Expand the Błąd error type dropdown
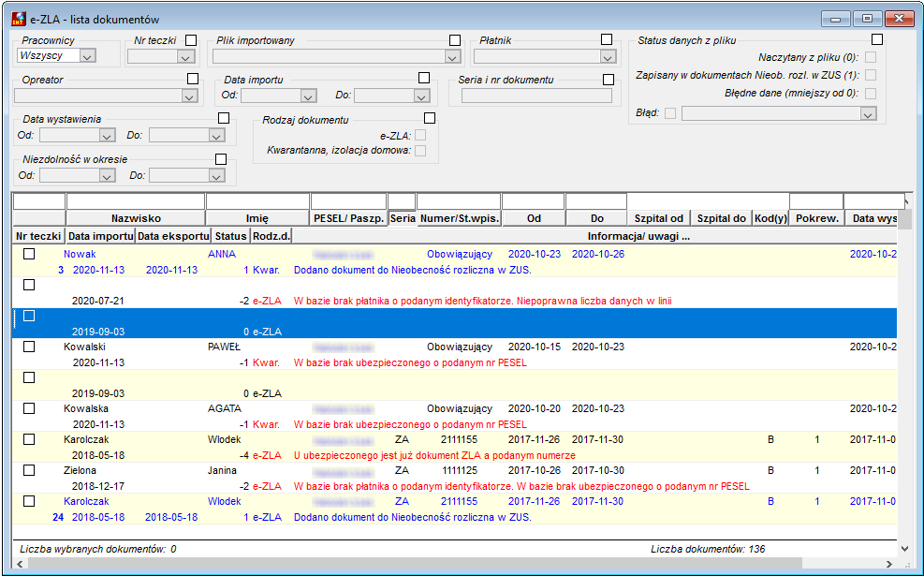This screenshot has height=576, width=924. click(x=868, y=113)
